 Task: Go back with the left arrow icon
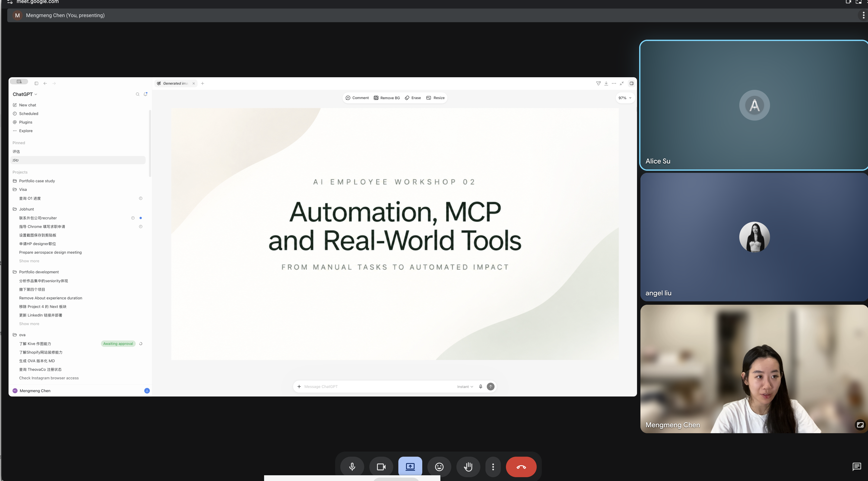(45, 83)
